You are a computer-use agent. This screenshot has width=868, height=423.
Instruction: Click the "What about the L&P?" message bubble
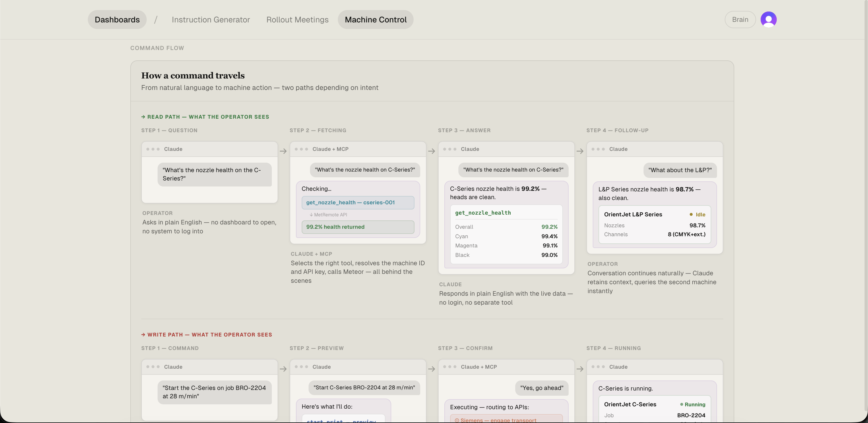click(680, 170)
